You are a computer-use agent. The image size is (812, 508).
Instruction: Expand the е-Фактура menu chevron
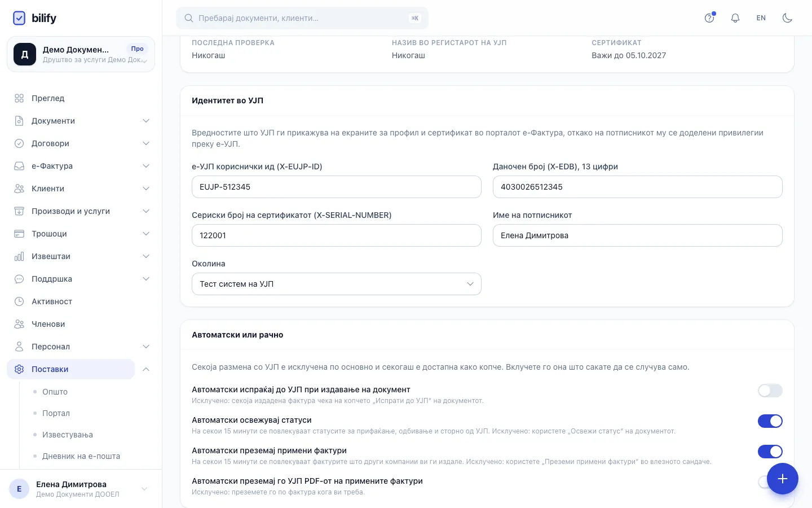tap(146, 166)
